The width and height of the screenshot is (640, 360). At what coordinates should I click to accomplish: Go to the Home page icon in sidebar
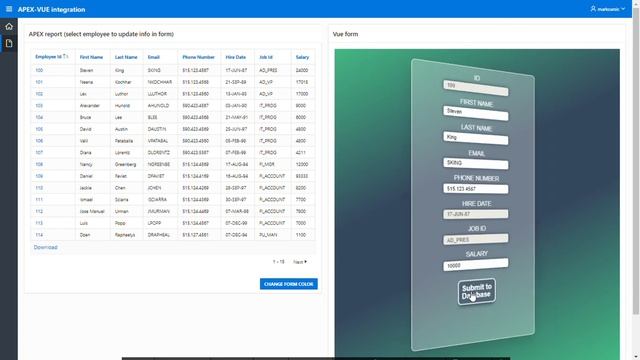(9, 27)
